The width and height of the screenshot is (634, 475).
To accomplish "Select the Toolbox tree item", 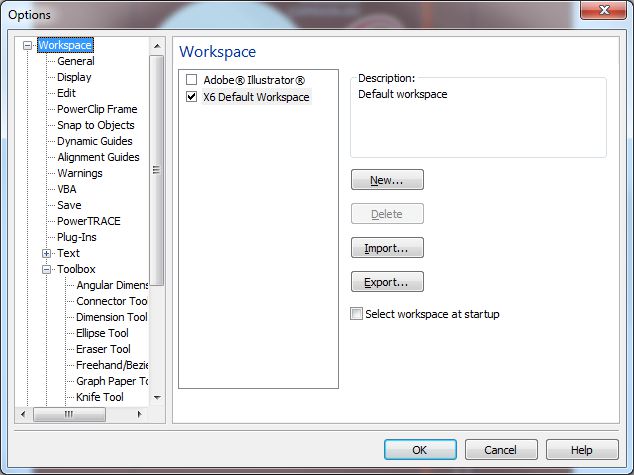I will tap(76, 269).
